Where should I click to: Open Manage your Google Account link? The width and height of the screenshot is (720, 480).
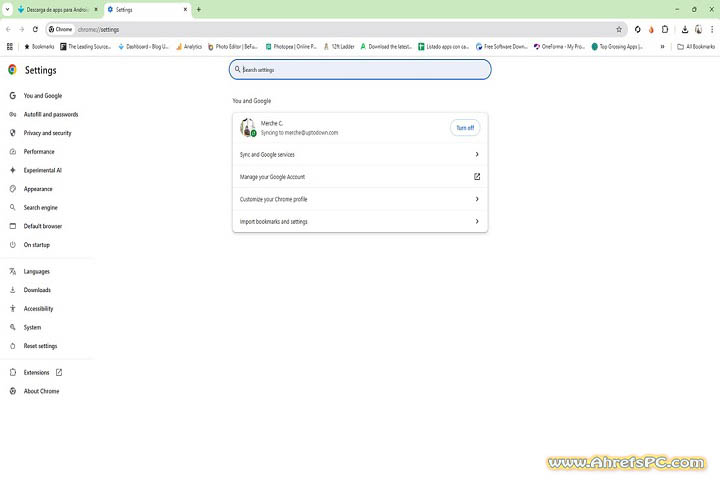click(360, 177)
